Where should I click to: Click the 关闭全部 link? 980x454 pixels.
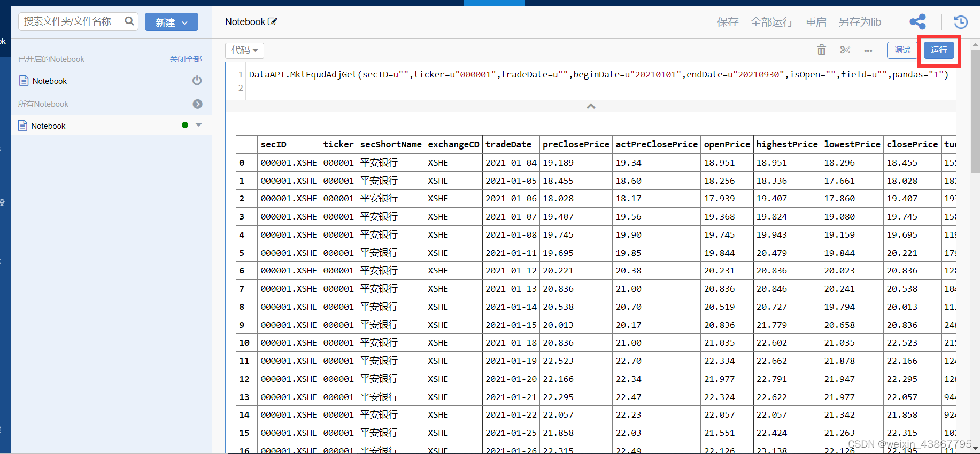[186, 59]
